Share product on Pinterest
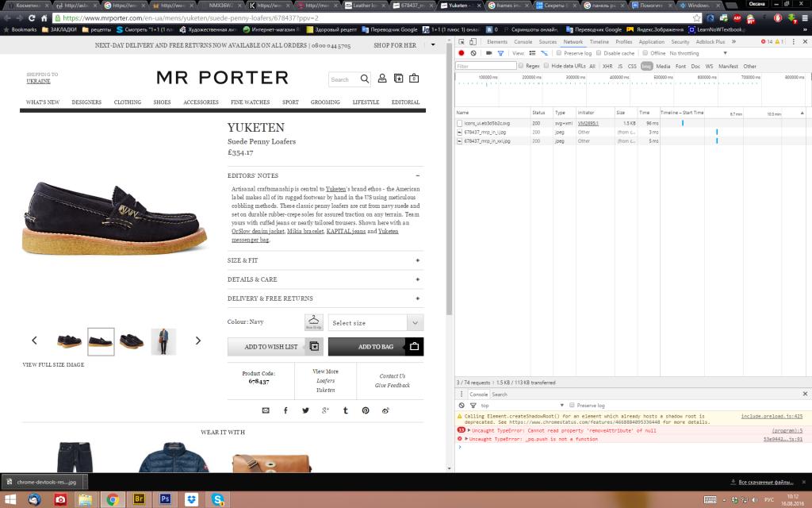812x508 pixels. 366,410
